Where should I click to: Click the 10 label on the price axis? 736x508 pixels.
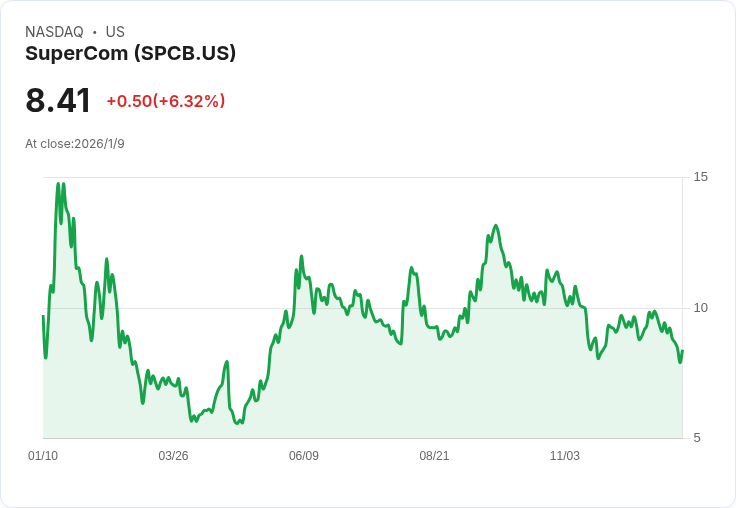[700, 308]
